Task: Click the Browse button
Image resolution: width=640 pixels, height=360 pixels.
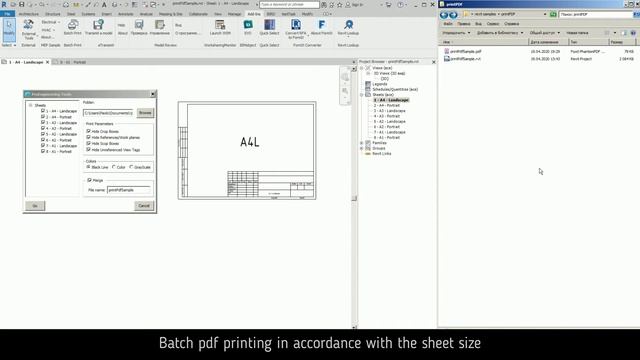Action: 145,113
